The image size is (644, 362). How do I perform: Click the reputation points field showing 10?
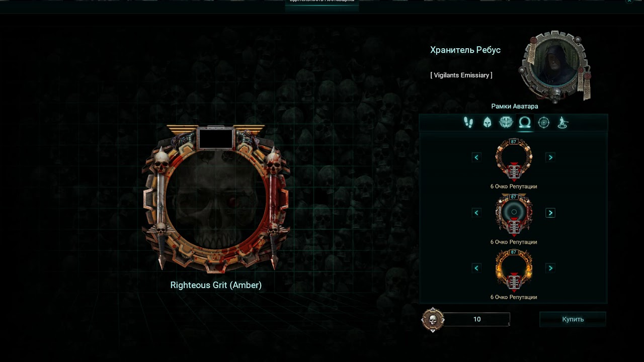[477, 319]
